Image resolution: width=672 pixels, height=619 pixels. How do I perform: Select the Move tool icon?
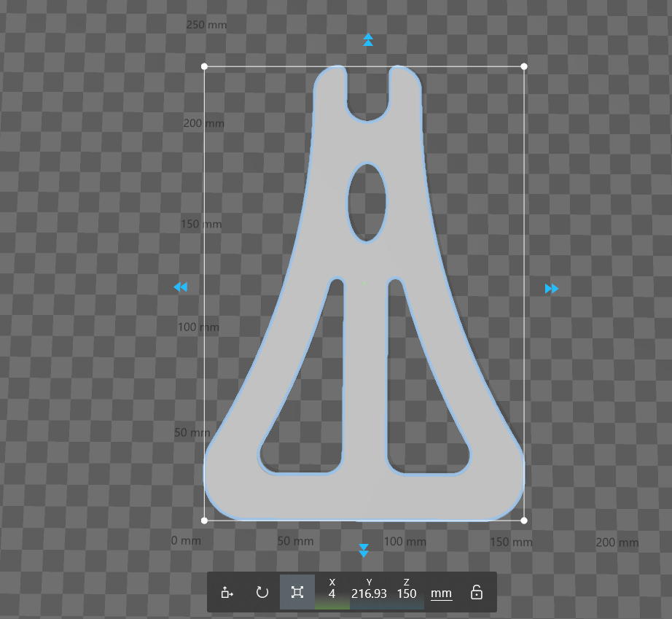click(x=227, y=593)
